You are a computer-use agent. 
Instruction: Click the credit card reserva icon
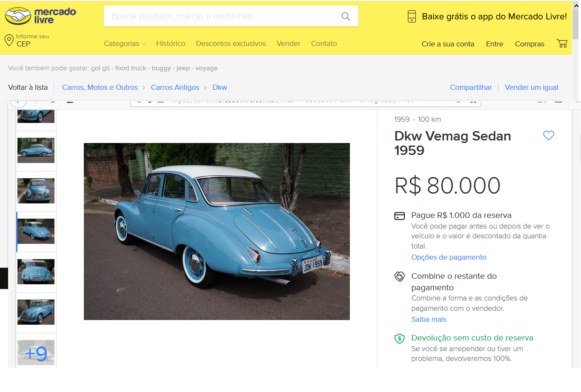point(399,216)
